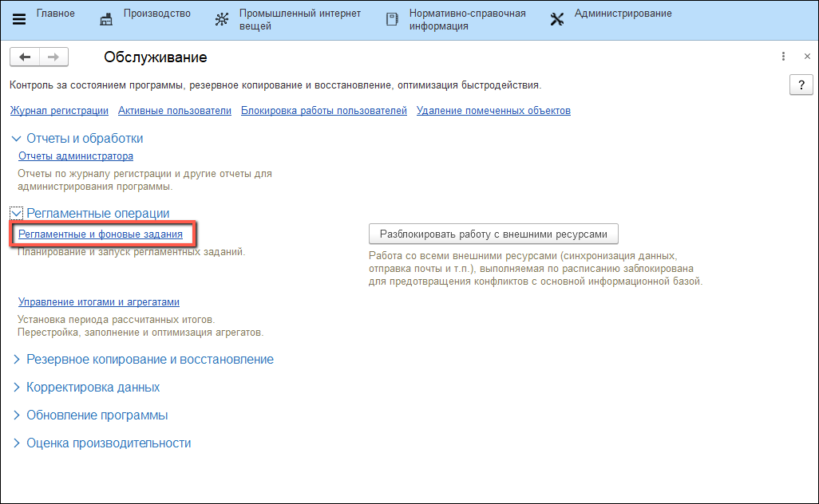The image size is (819, 504).
Task: Expand the Корректировка данных section
Action: pyautogui.click(x=16, y=388)
